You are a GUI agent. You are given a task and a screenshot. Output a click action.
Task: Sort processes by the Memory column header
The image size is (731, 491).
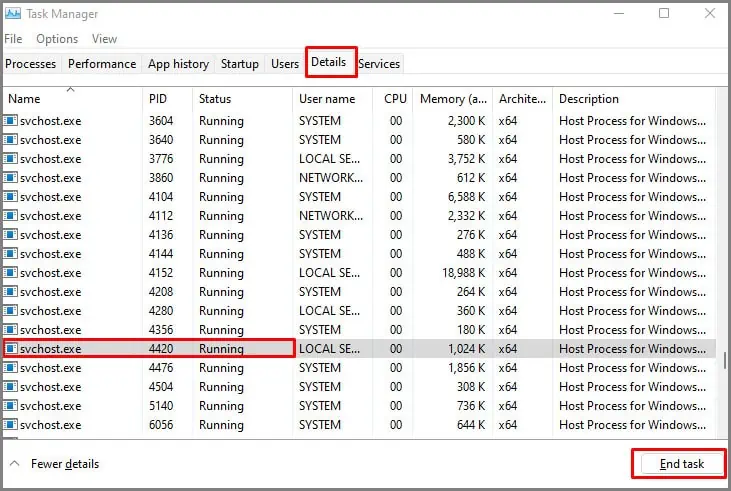pos(453,99)
